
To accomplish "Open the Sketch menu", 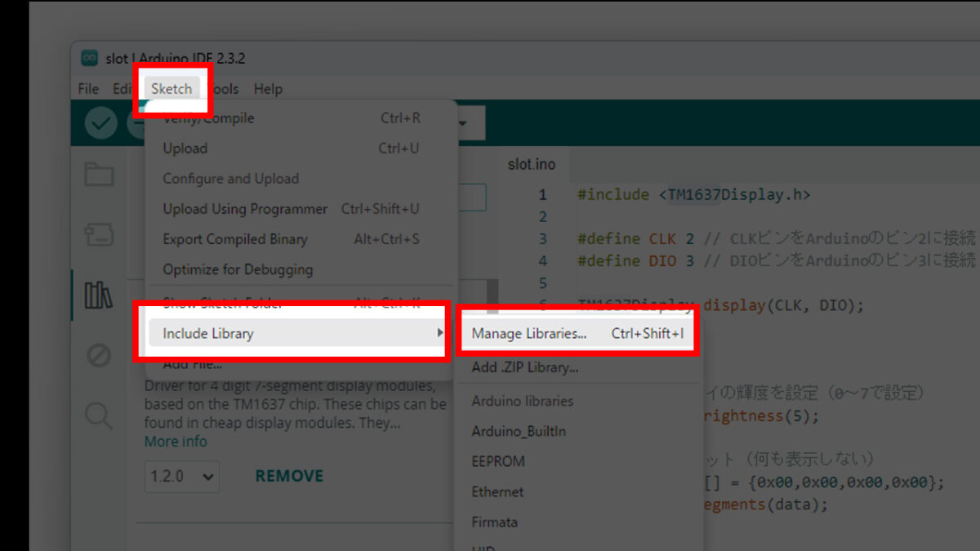I will pyautogui.click(x=171, y=89).
